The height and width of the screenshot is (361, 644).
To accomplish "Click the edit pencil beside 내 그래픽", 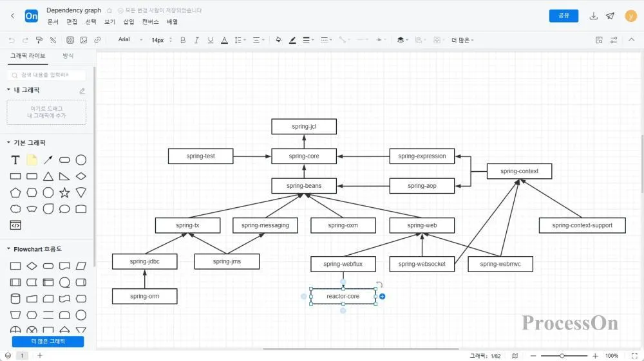I will pos(82,91).
